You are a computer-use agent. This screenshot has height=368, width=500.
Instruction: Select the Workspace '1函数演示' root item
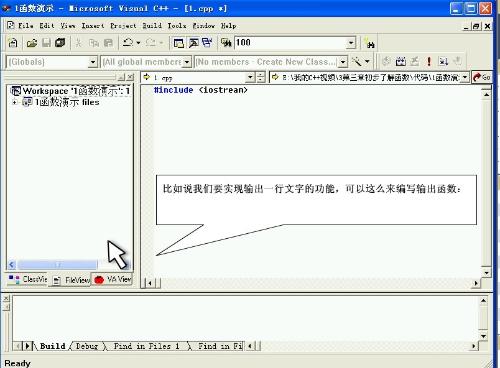70,91
